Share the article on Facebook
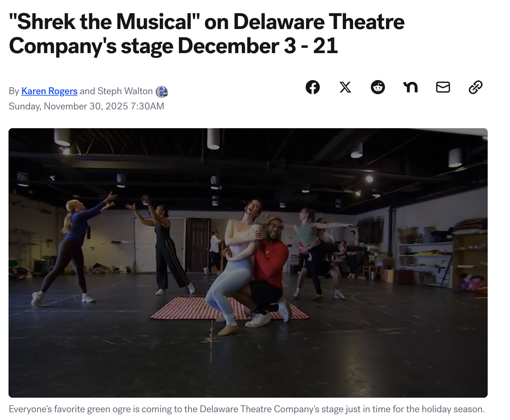The height and width of the screenshot is (420, 510). point(313,87)
